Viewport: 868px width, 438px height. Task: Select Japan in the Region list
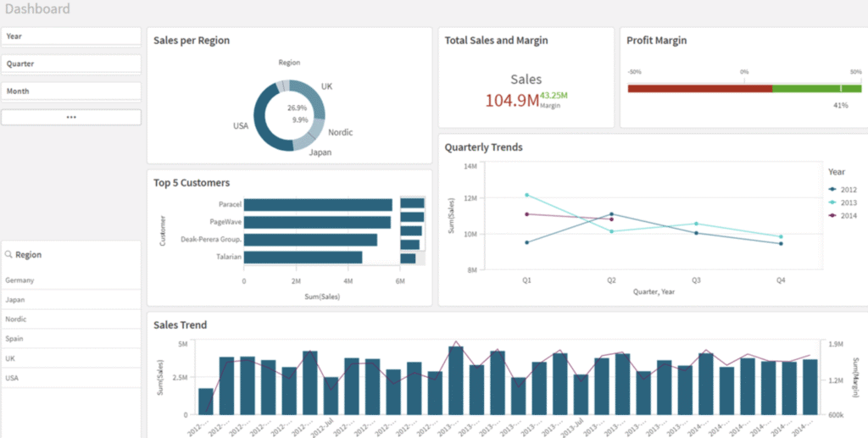71,299
